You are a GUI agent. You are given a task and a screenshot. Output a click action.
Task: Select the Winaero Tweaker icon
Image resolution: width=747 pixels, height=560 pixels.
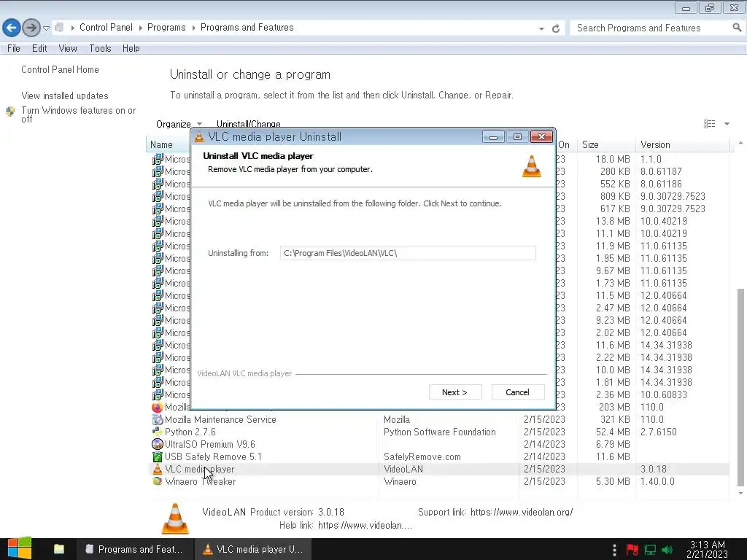click(158, 481)
